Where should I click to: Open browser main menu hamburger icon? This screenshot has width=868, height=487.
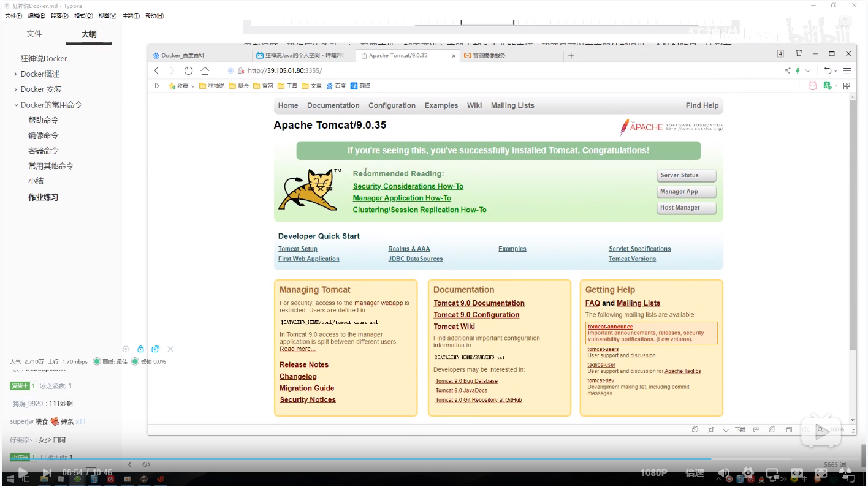[x=847, y=70]
